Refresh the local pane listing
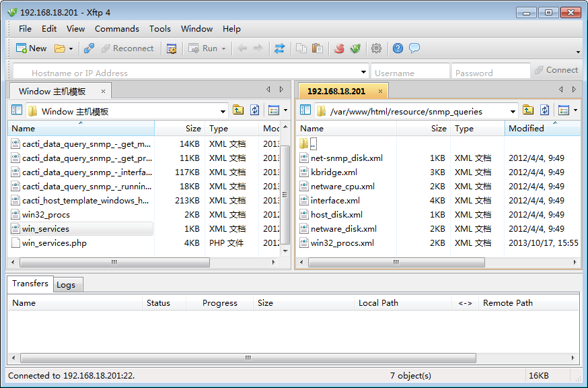Viewport: 588px width, 388px height. 254,110
